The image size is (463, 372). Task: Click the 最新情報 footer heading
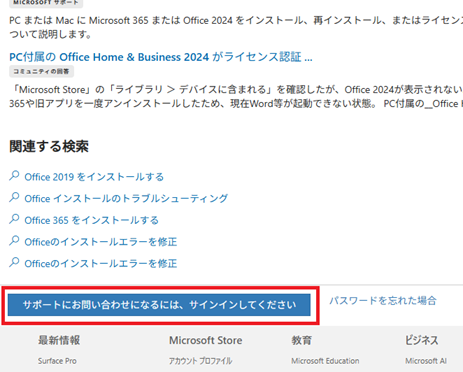click(x=59, y=340)
